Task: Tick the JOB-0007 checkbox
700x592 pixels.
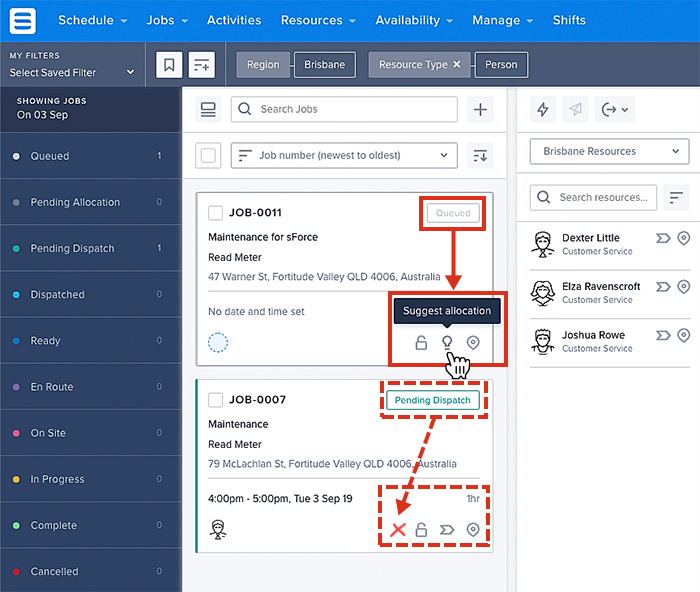Action: pos(215,400)
